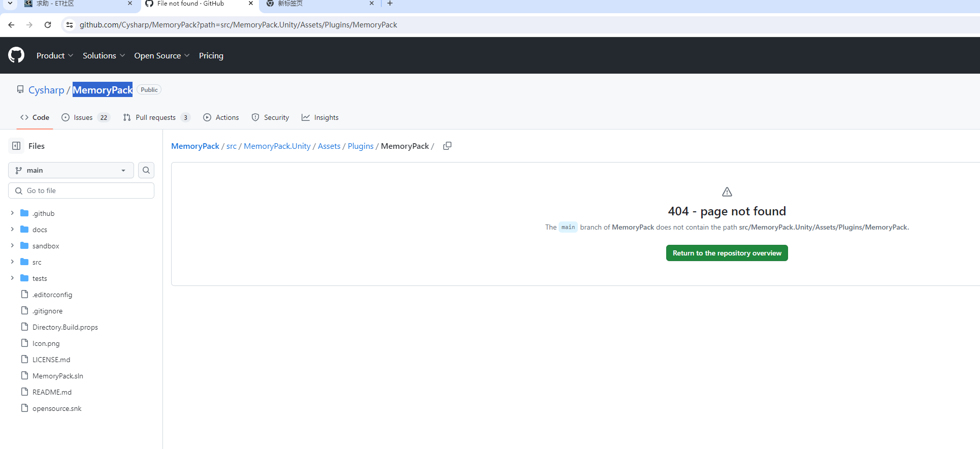980x449 pixels.
Task: Open the Issues tab
Action: click(x=86, y=117)
